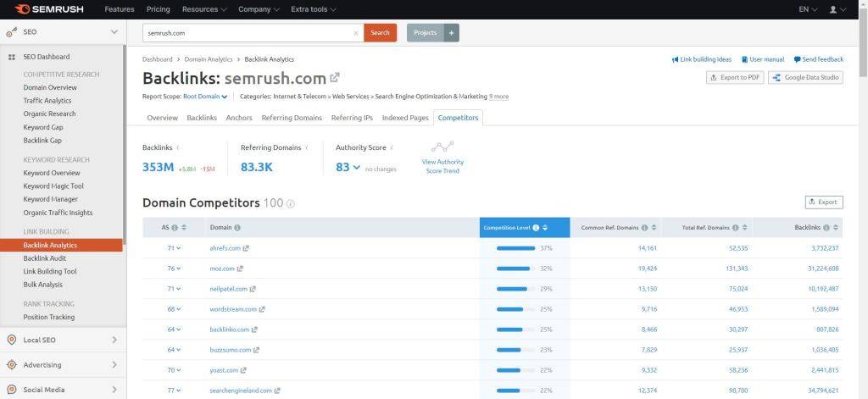Screen dimensions: 868x399
Task: Open Google Data Studio button
Action: tap(806, 77)
